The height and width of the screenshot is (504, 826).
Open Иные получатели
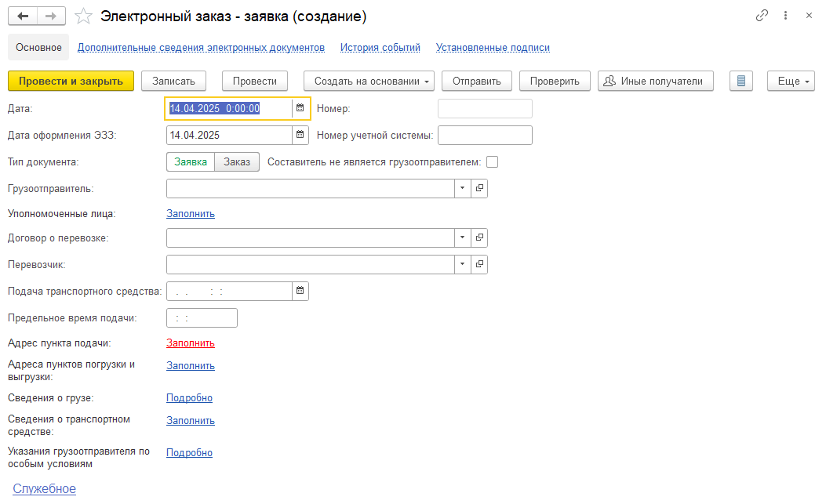[x=655, y=81]
